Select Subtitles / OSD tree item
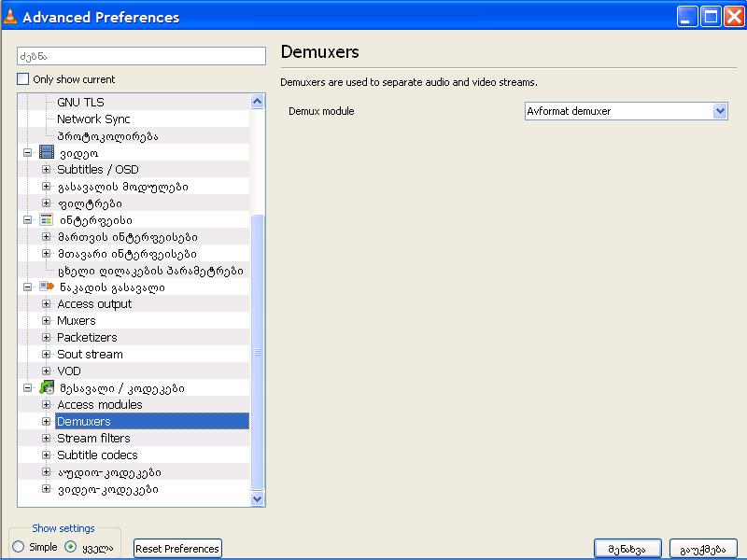747x560 pixels. tap(98, 170)
